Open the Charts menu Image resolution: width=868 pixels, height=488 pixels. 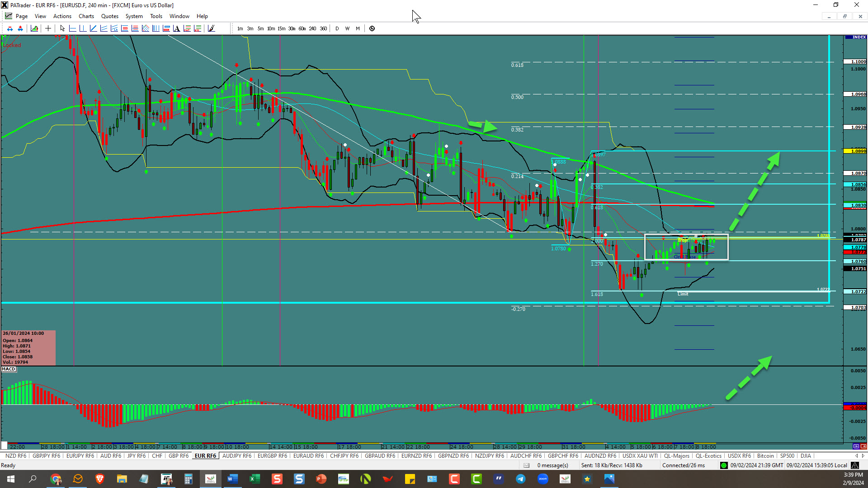pyautogui.click(x=86, y=16)
